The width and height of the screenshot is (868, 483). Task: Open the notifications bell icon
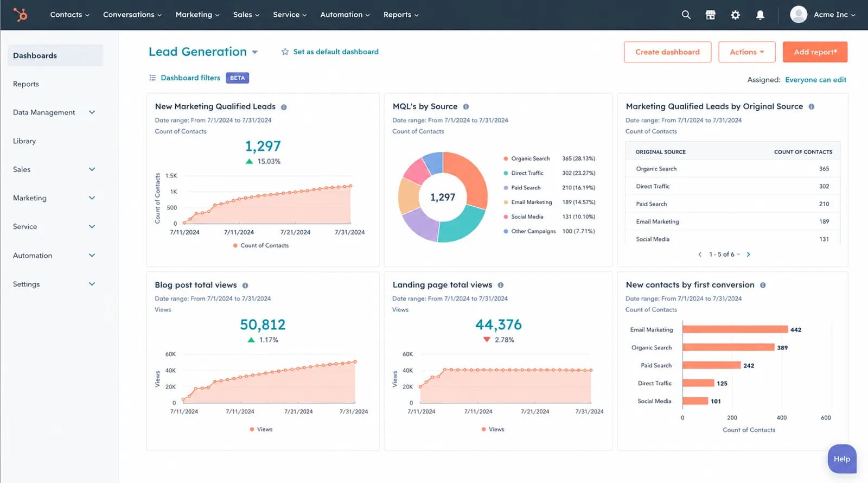760,15
